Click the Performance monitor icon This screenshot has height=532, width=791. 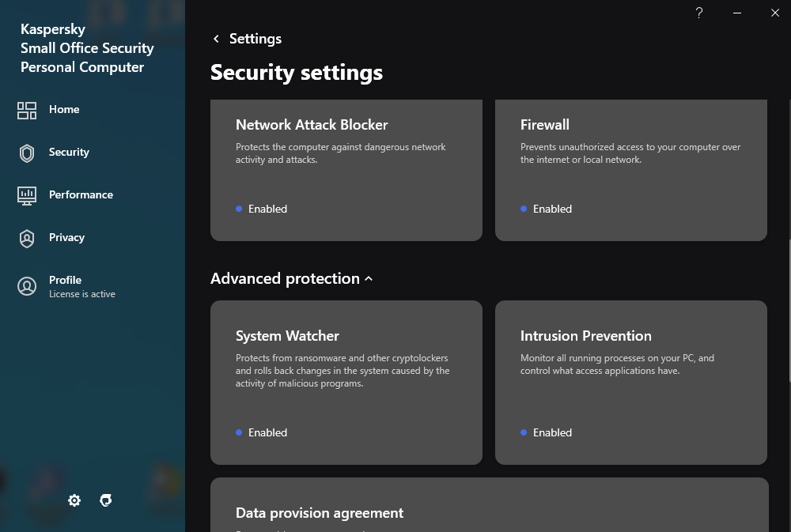26,194
